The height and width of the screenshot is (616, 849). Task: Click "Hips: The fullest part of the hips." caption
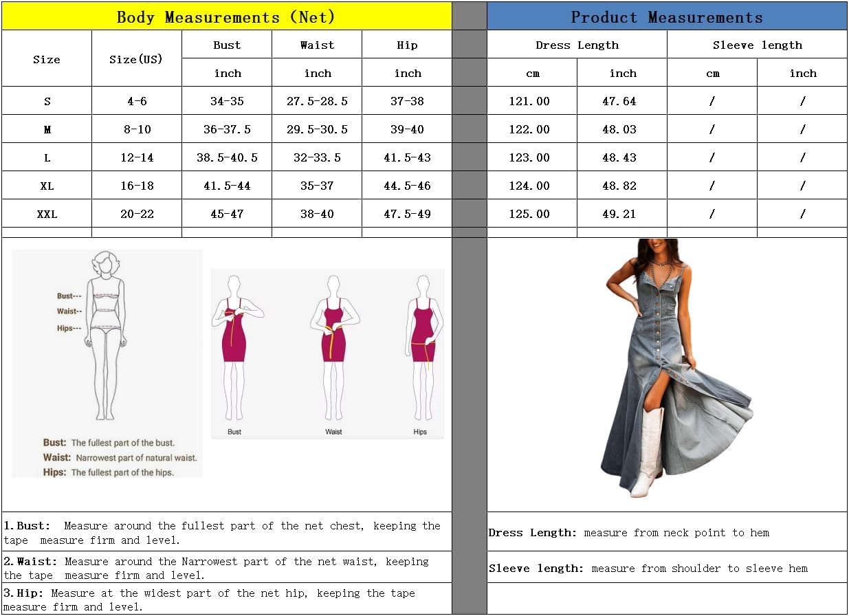point(109,472)
